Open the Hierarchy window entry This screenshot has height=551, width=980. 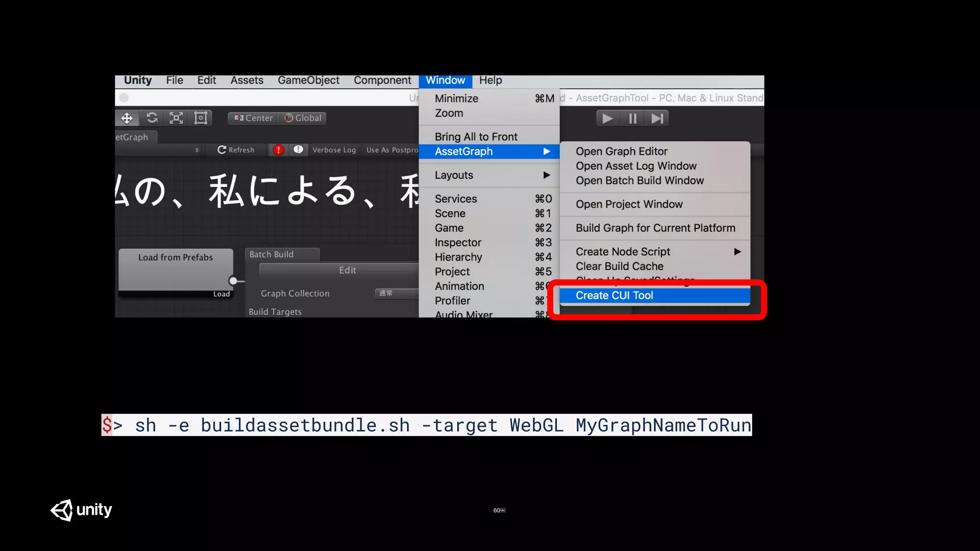point(489,257)
